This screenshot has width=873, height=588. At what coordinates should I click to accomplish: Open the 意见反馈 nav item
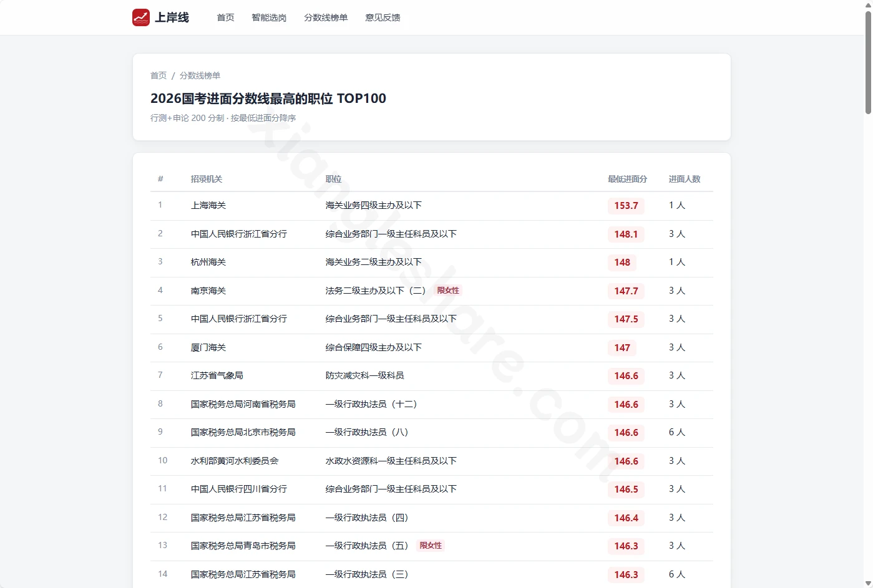click(x=383, y=17)
